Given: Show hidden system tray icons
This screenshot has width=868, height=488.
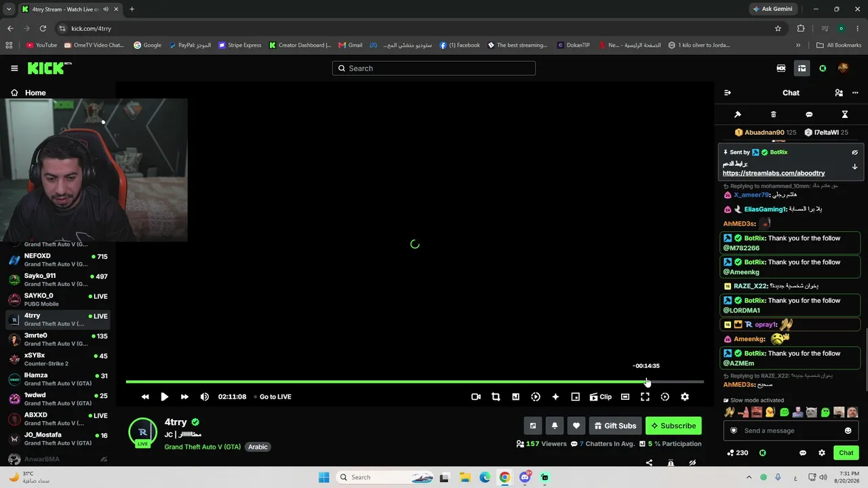Looking at the screenshot, I should pyautogui.click(x=749, y=477).
